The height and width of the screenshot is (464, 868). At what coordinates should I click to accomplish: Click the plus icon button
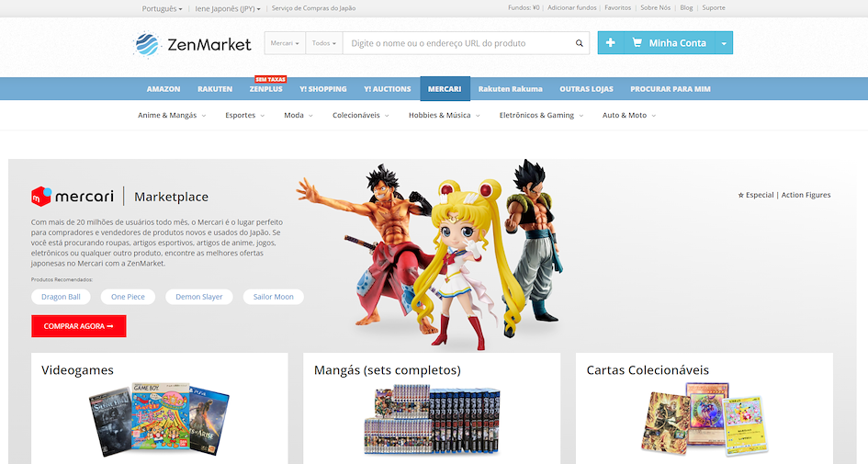click(611, 42)
